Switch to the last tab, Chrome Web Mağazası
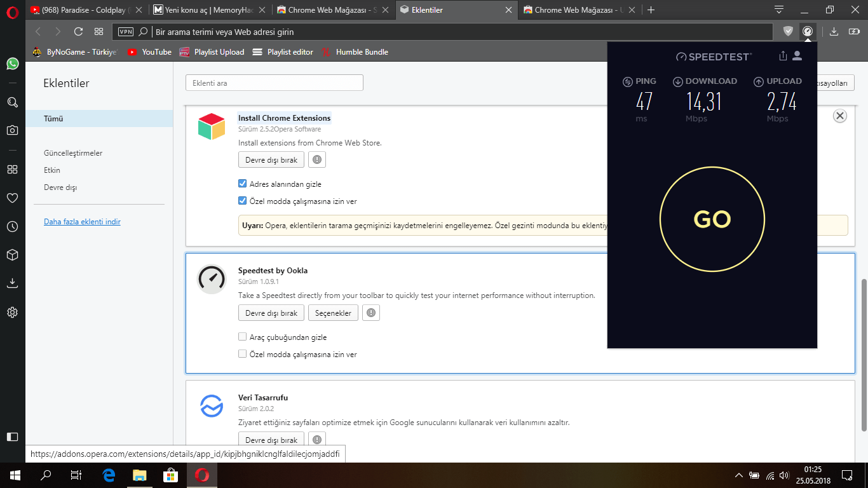Image resolution: width=868 pixels, height=488 pixels. pyautogui.click(x=580, y=10)
